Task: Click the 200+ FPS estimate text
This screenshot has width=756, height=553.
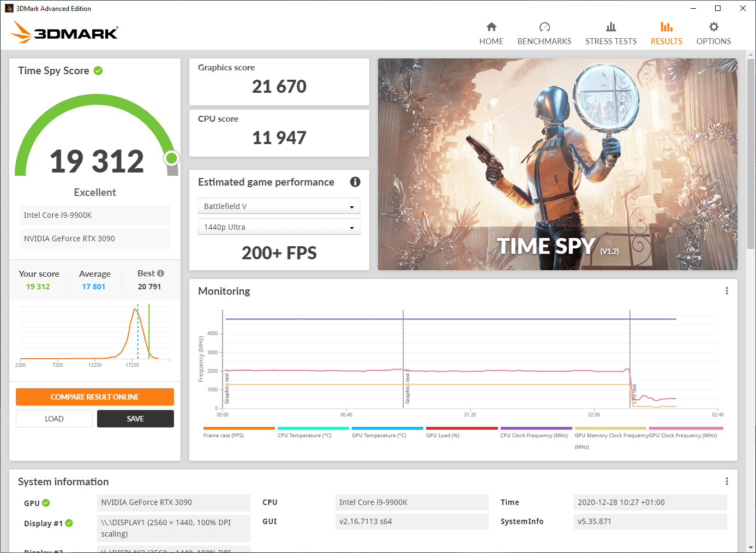Action: [x=279, y=253]
